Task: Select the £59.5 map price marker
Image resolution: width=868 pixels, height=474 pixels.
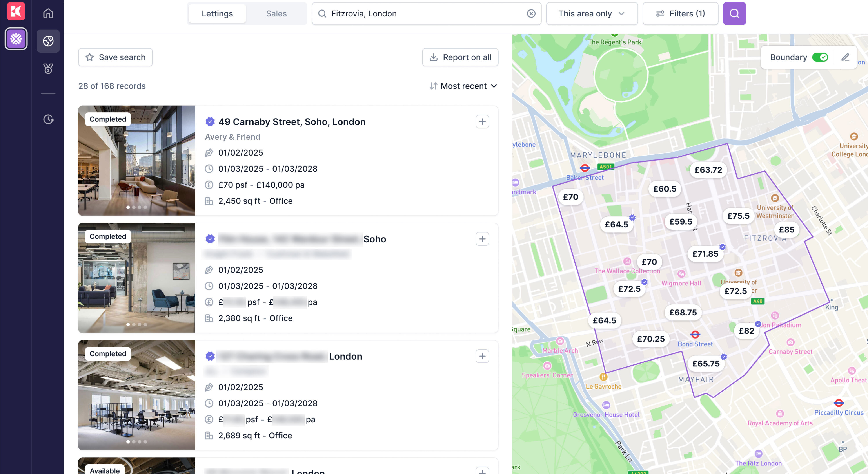Action: coord(680,222)
